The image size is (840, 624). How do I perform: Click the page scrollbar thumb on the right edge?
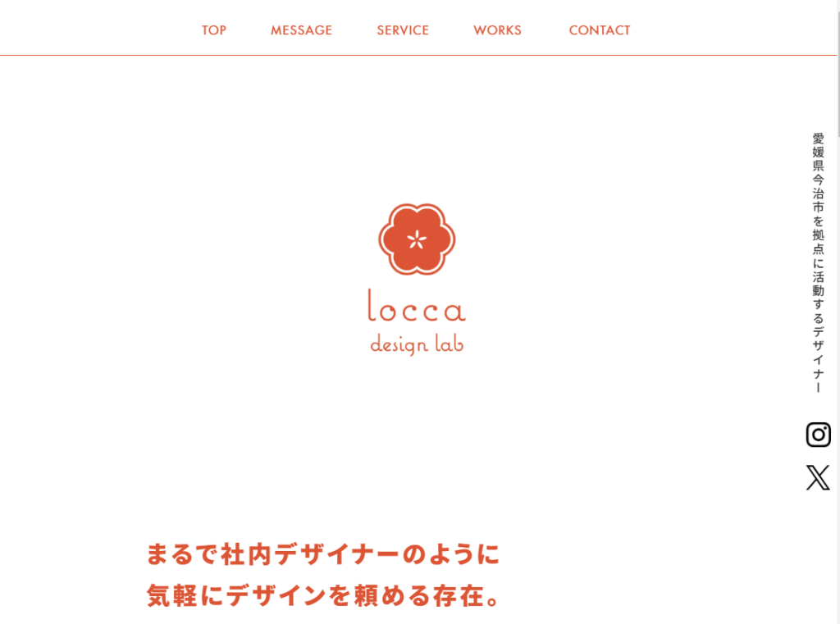point(838,69)
